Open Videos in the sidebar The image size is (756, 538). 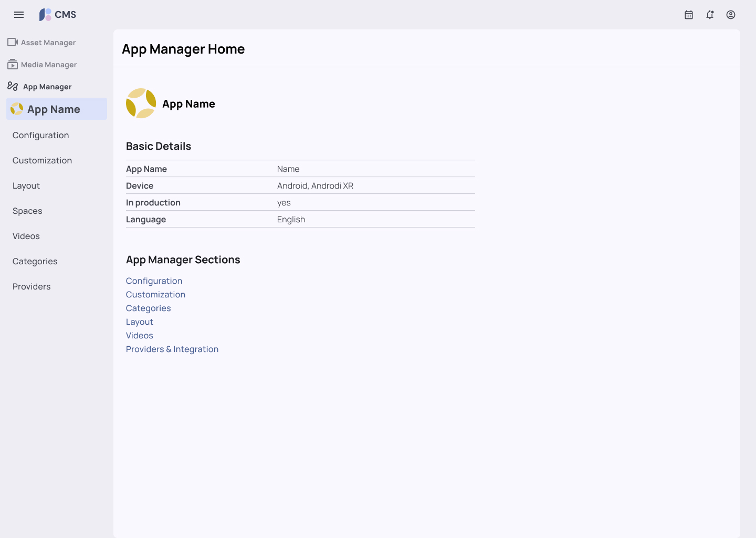click(26, 236)
